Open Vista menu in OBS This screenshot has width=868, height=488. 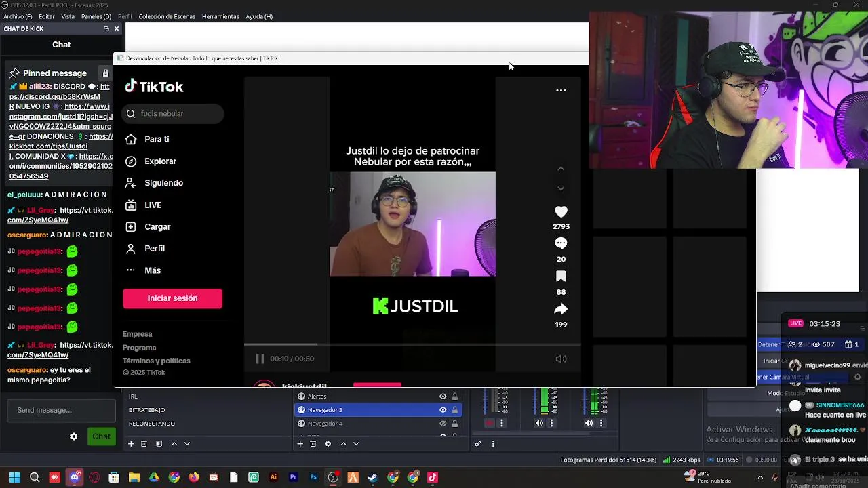tap(68, 16)
